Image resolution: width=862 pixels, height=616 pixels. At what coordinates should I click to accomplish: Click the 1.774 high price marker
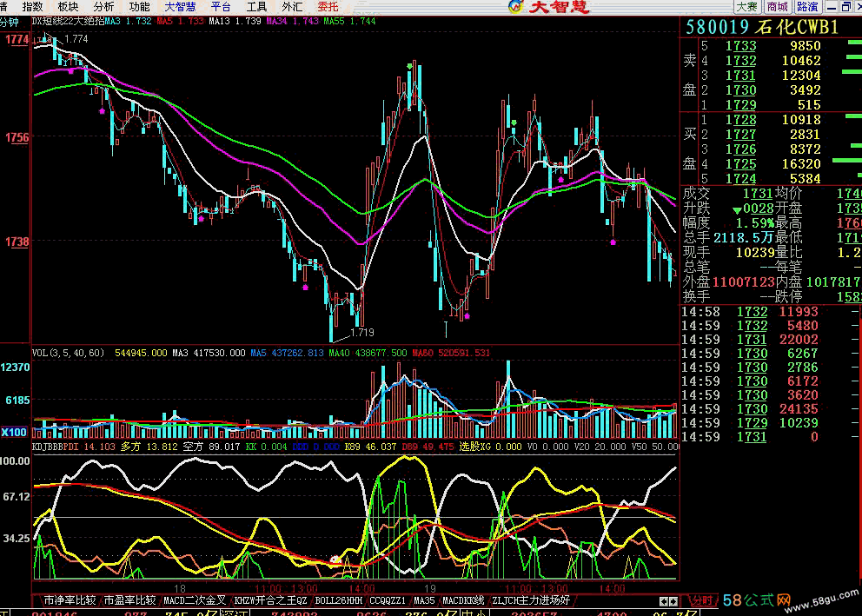click(76, 39)
